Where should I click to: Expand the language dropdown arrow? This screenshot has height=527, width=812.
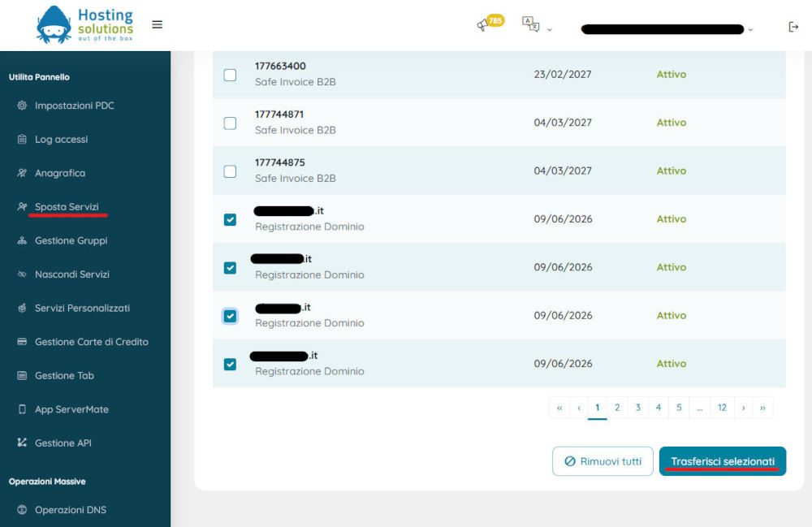550,29
